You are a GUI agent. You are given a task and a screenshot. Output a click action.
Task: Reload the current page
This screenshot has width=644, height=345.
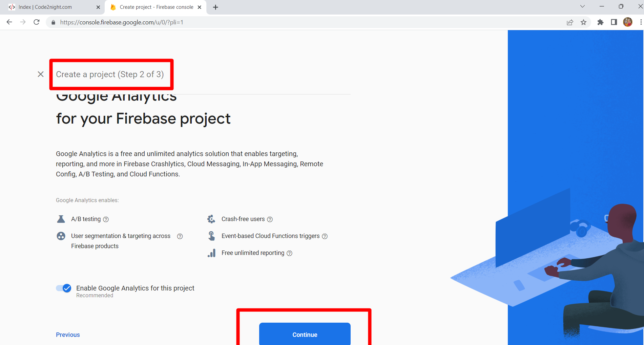click(37, 22)
